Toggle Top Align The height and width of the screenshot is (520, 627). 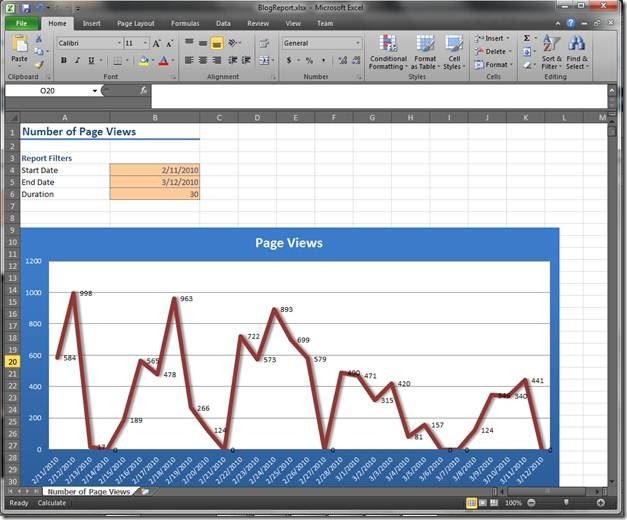tap(190, 42)
